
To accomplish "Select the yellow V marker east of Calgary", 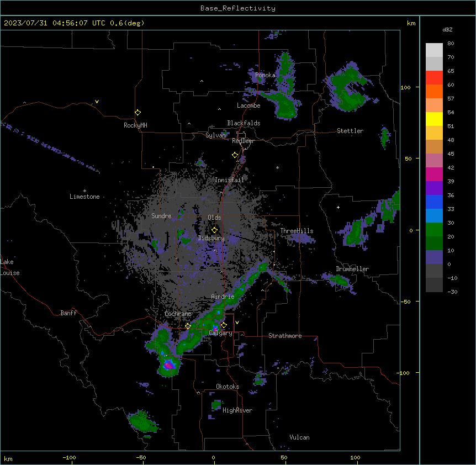I will 237,323.
